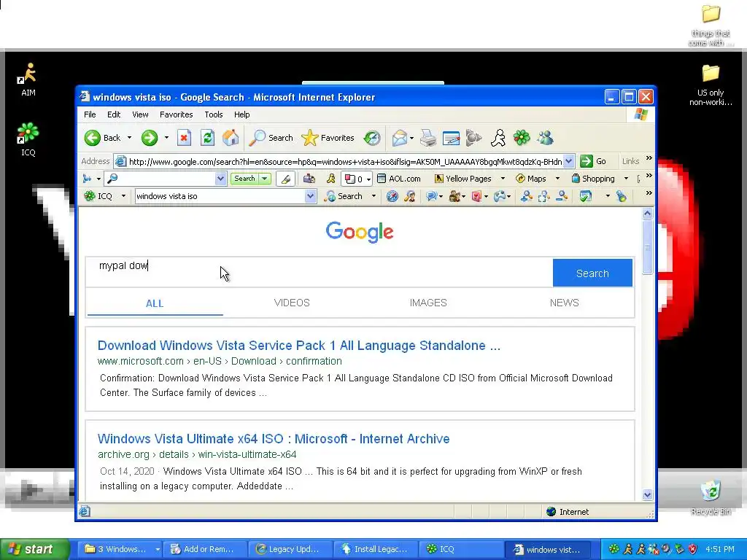Stop page loading with the Stop icon

(184, 138)
